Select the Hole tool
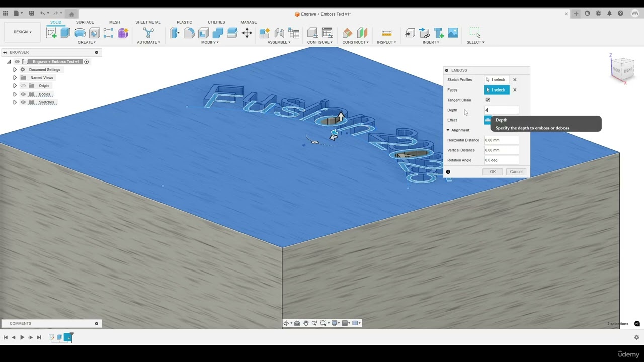This screenshot has height=362, width=644. pos(94,33)
